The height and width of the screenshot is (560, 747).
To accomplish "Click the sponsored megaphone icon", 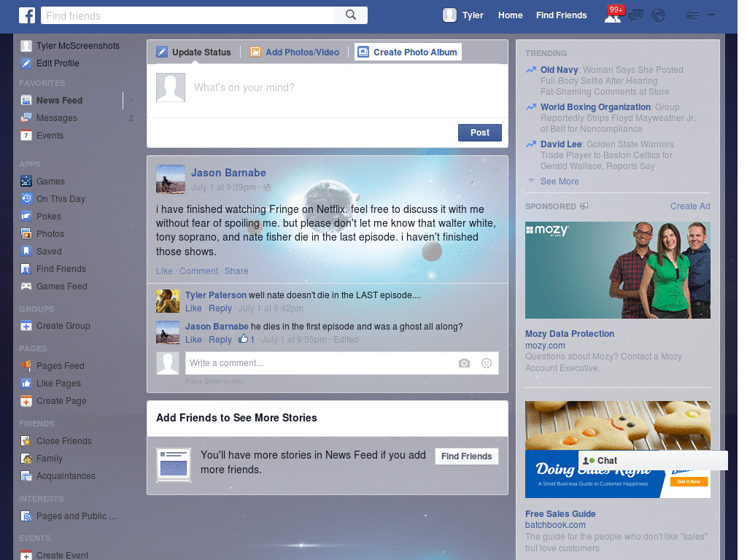I will pyautogui.click(x=584, y=206).
